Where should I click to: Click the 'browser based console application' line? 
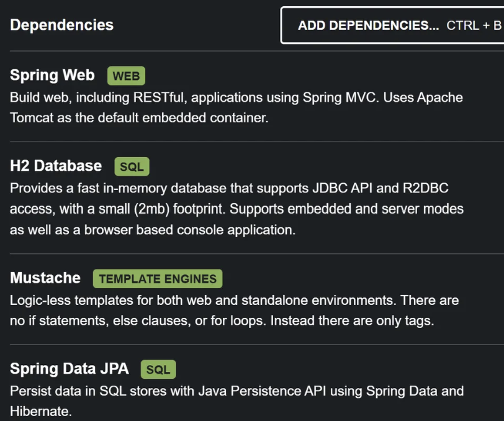[153, 229]
